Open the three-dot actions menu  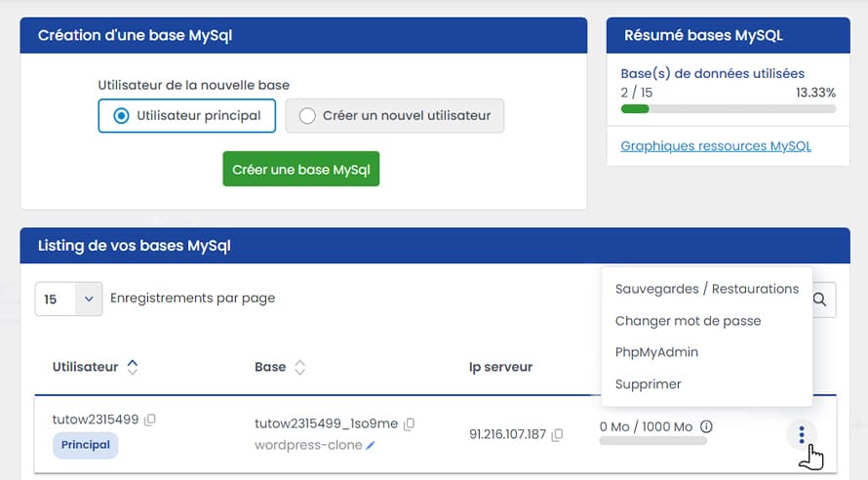[x=802, y=434]
